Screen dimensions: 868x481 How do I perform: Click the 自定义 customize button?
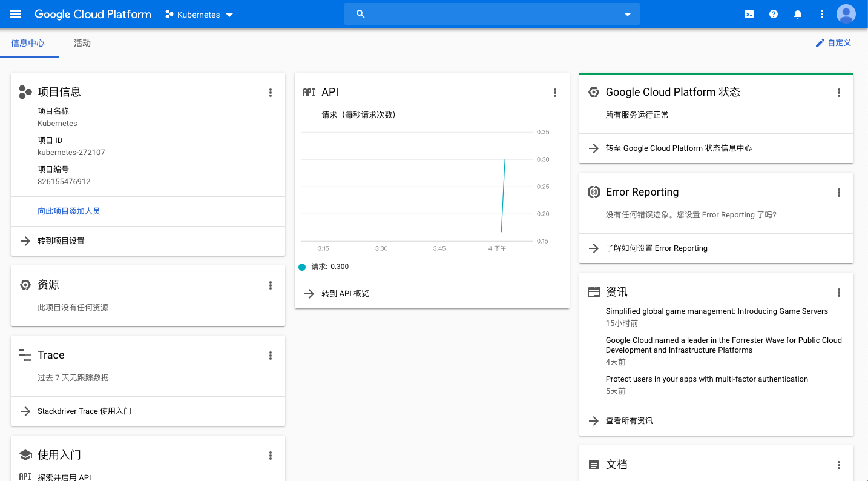(833, 43)
